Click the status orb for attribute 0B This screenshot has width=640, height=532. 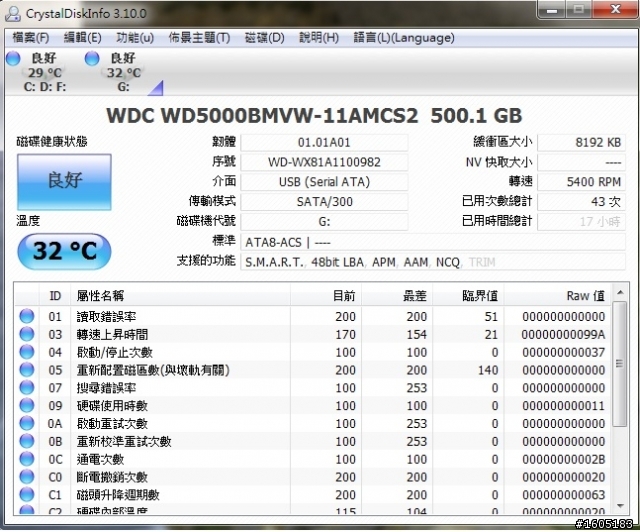tap(27, 441)
